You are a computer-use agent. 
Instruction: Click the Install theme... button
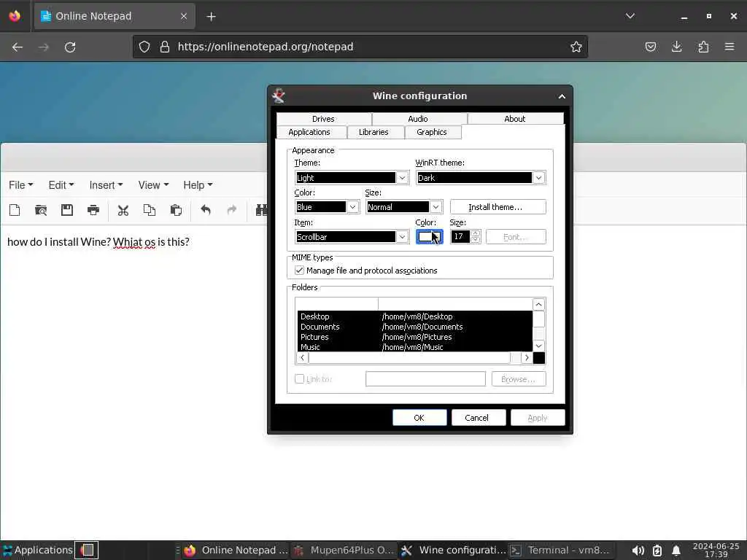498,207
